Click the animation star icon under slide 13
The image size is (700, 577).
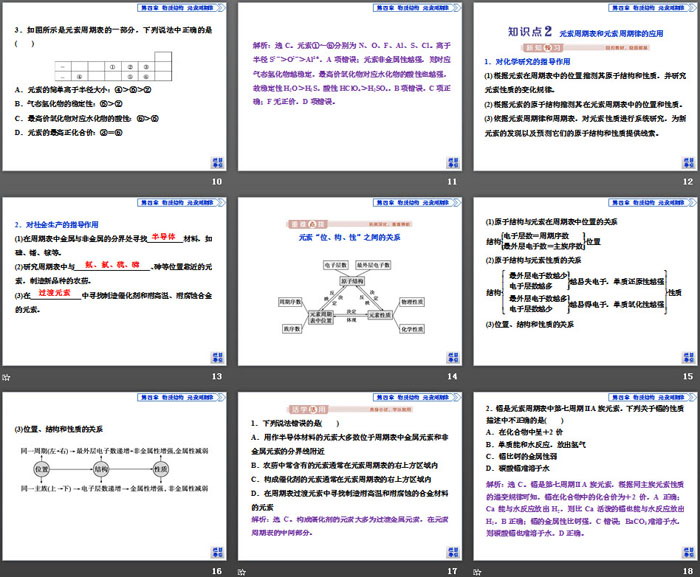[x=6, y=376]
